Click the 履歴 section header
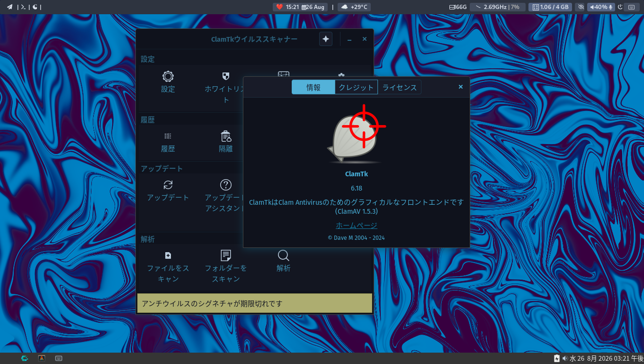Image resolution: width=644 pixels, height=364 pixels. pyautogui.click(x=148, y=120)
